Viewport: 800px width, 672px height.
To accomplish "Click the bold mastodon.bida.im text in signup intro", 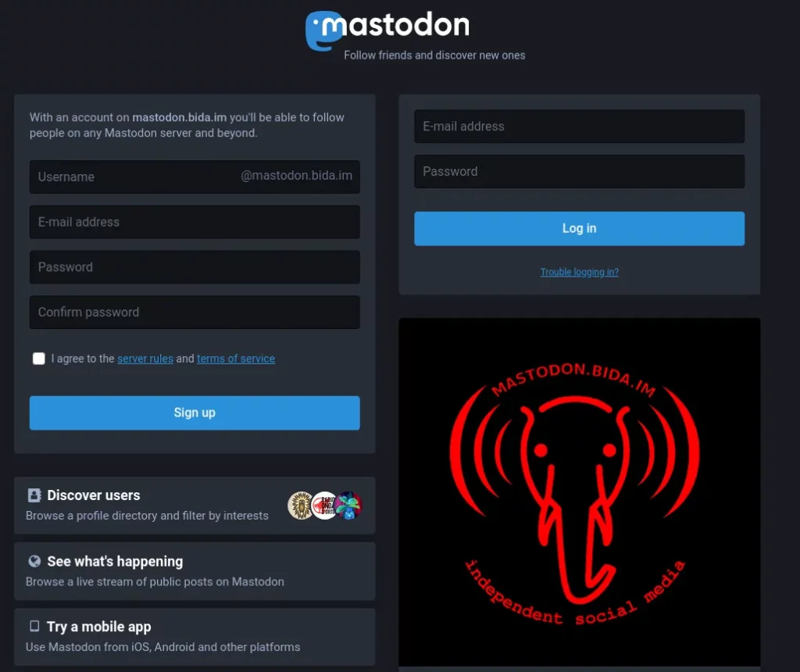I will pos(179,117).
